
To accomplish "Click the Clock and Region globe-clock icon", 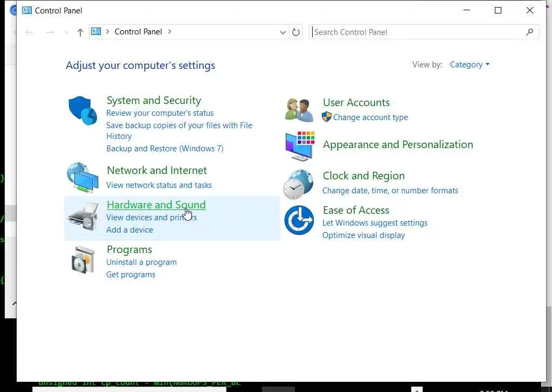I will point(299,184).
